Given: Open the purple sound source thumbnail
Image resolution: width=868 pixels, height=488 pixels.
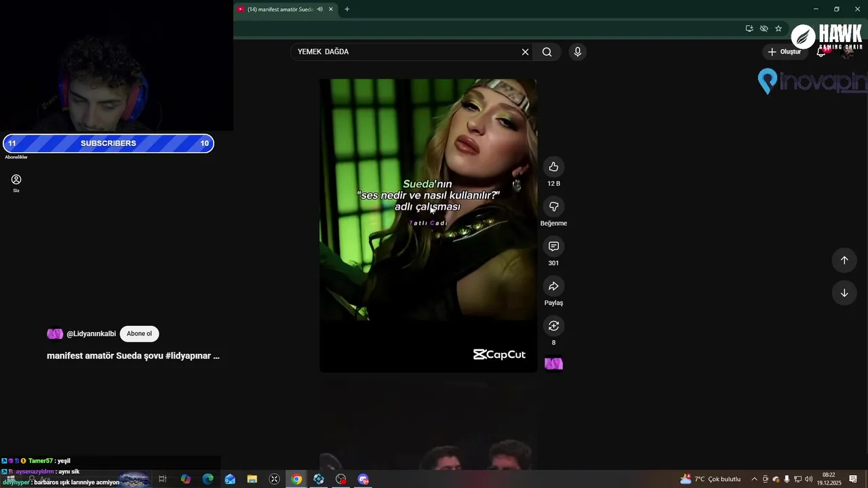Looking at the screenshot, I should 553,364.
